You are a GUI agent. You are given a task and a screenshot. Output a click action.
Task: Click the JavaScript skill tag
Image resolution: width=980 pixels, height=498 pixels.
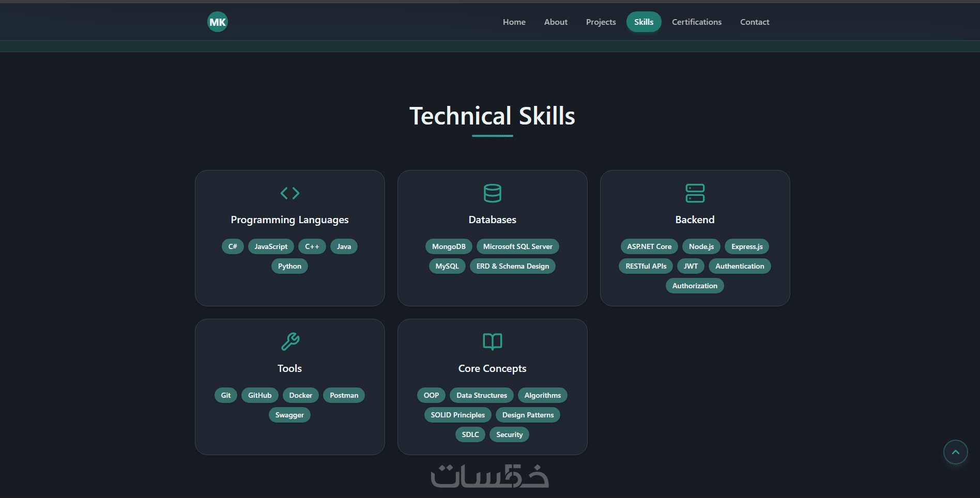click(271, 246)
